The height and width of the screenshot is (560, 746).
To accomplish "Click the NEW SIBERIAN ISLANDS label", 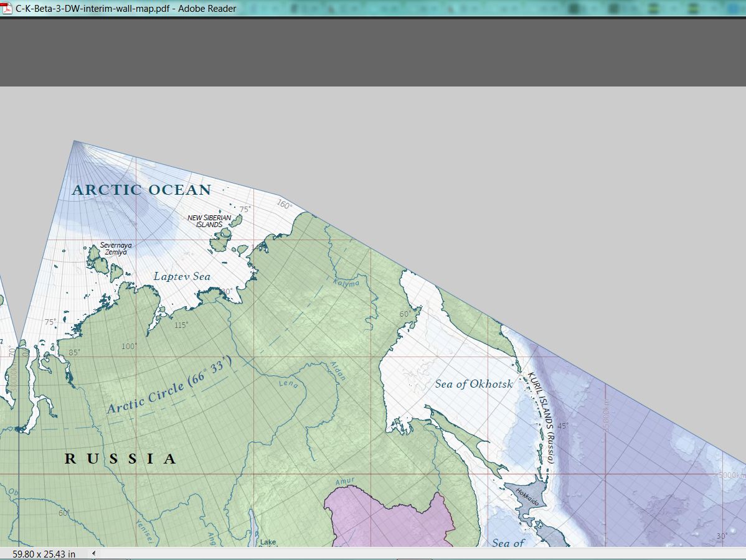I will click(x=209, y=221).
